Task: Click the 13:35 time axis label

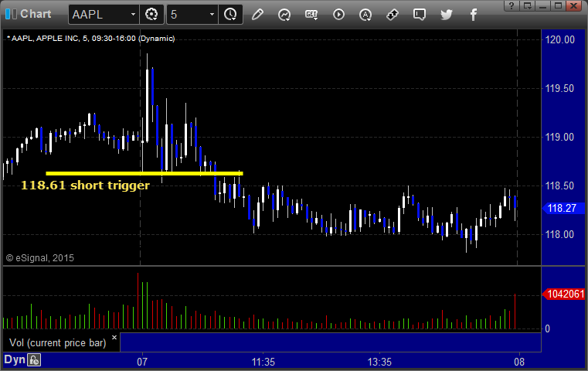Action: [x=379, y=362]
